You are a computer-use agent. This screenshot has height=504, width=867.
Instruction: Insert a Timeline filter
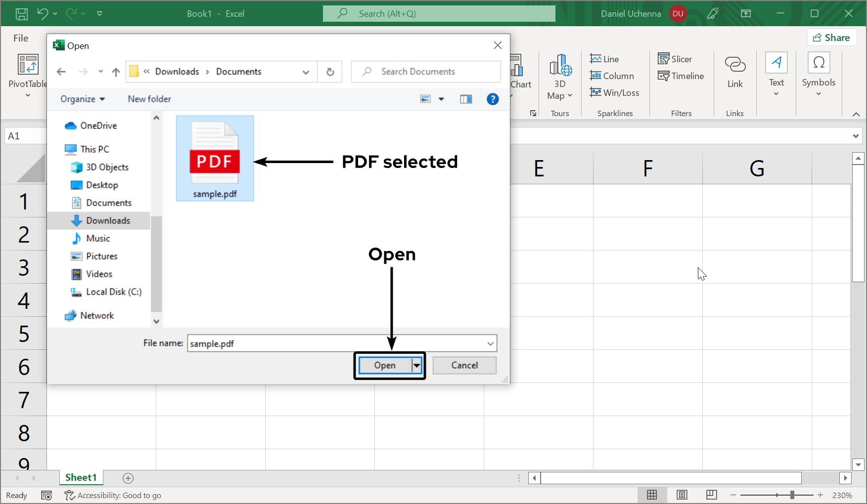coord(681,76)
